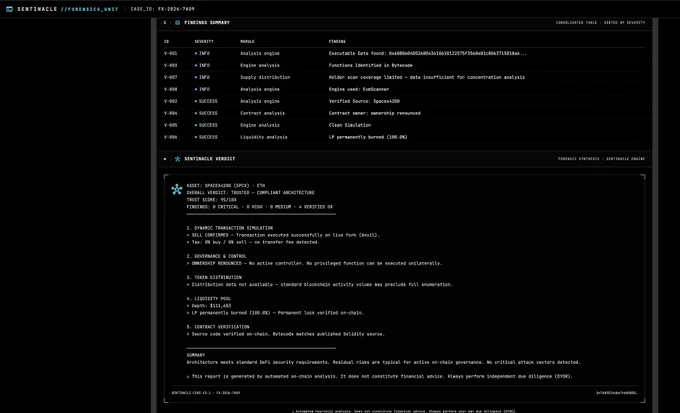The image size is (680, 413).
Task: Click 'OWNERSHIP RENOUNCED — No active controller' line
Action: click(314, 263)
